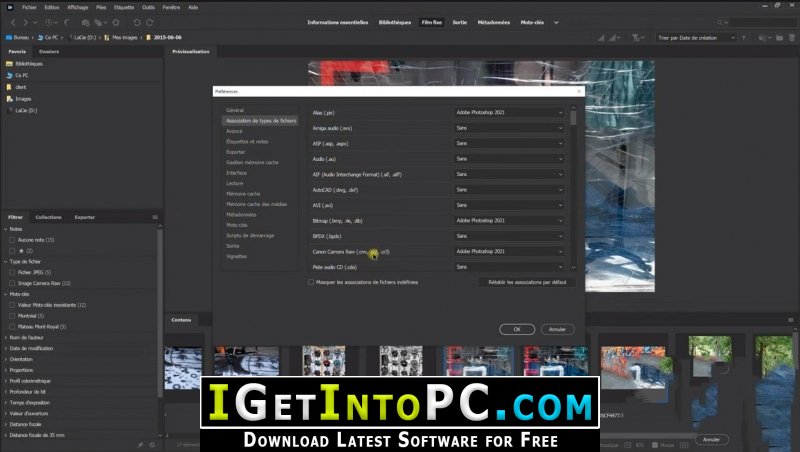Screen dimensions: 800x452
Task: Click Rétablir les associations par défaut
Action: 527,282
